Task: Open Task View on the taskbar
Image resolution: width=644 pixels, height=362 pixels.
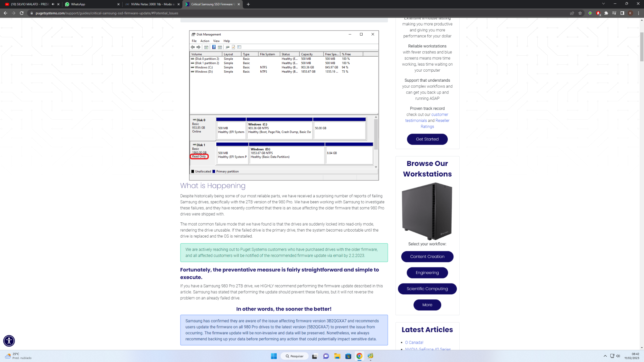Action: (x=314, y=356)
